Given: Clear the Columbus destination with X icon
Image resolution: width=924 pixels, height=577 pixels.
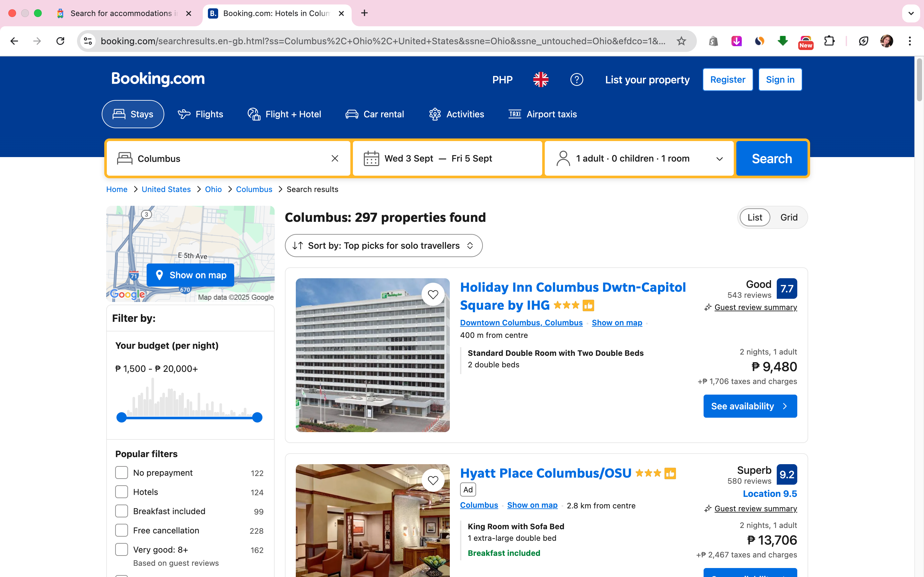Looking at the screenshot, I should pos(335,158).
